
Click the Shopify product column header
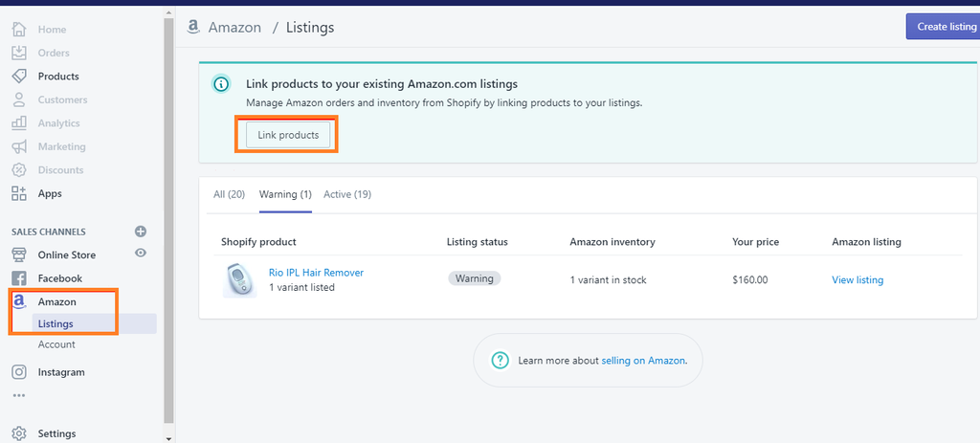258,242
